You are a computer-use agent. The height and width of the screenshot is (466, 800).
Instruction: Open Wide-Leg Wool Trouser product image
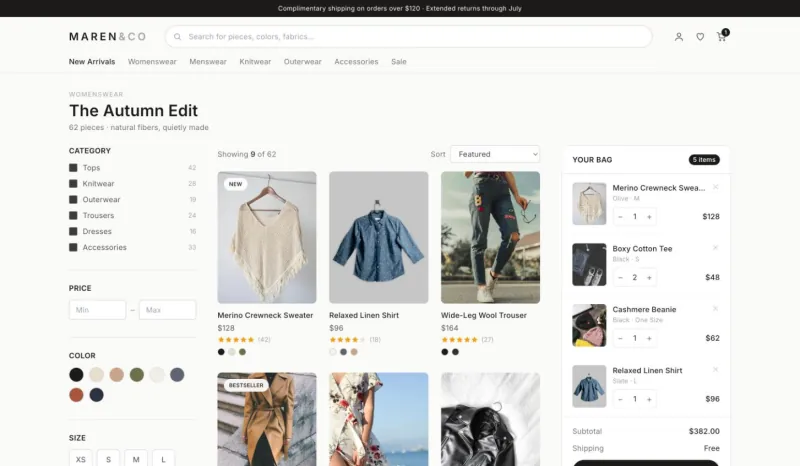tap(490, 237)
